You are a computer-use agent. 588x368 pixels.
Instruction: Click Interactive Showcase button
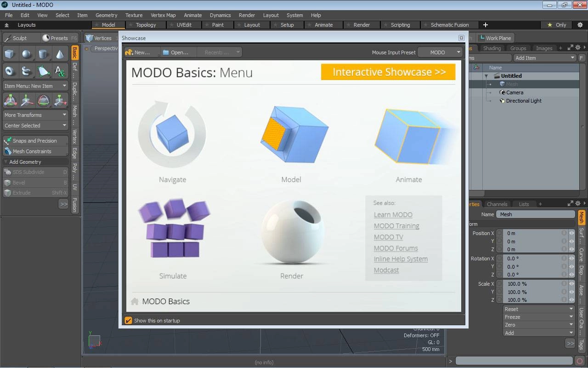[x=388, y=72]
